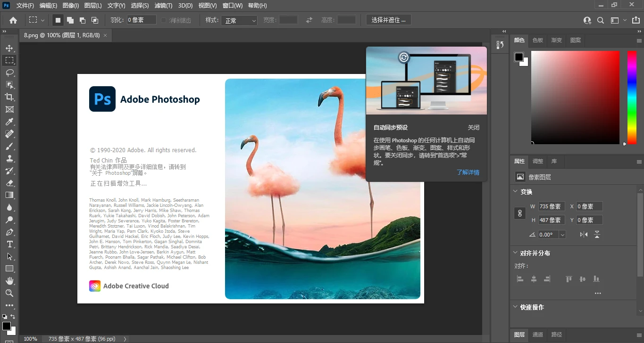Select the History Brush tool
This screenshot has width=644, height=343.
pos(9,171)
